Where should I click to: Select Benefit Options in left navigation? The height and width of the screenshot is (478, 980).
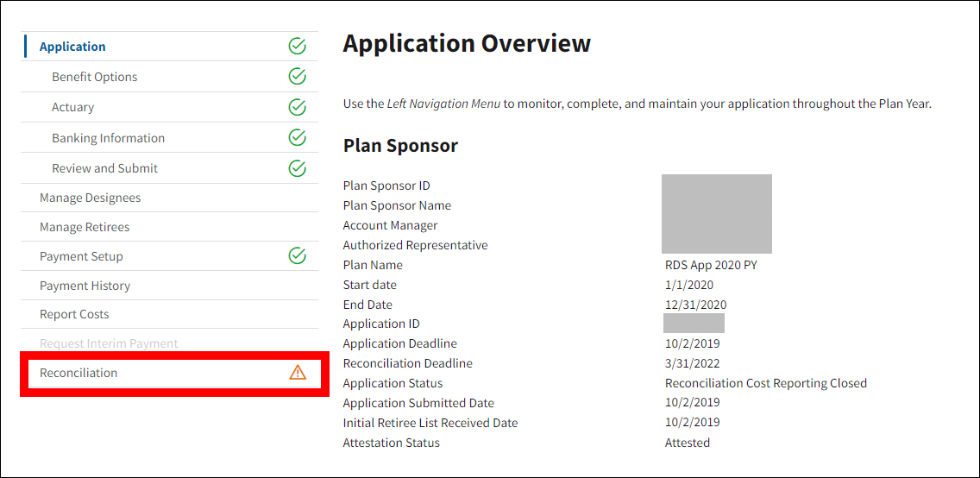coord(94,77)
